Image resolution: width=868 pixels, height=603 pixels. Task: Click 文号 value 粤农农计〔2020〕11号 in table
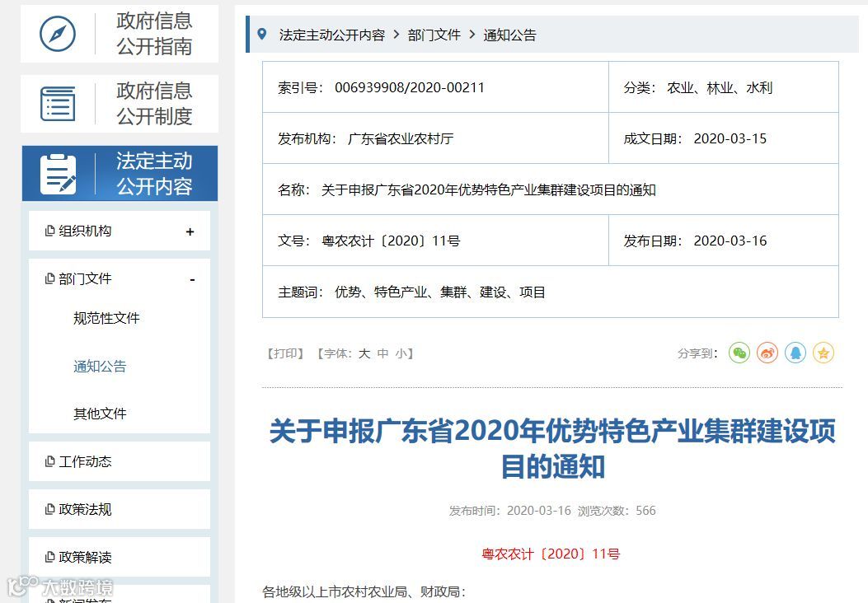(x=391, y=241)
